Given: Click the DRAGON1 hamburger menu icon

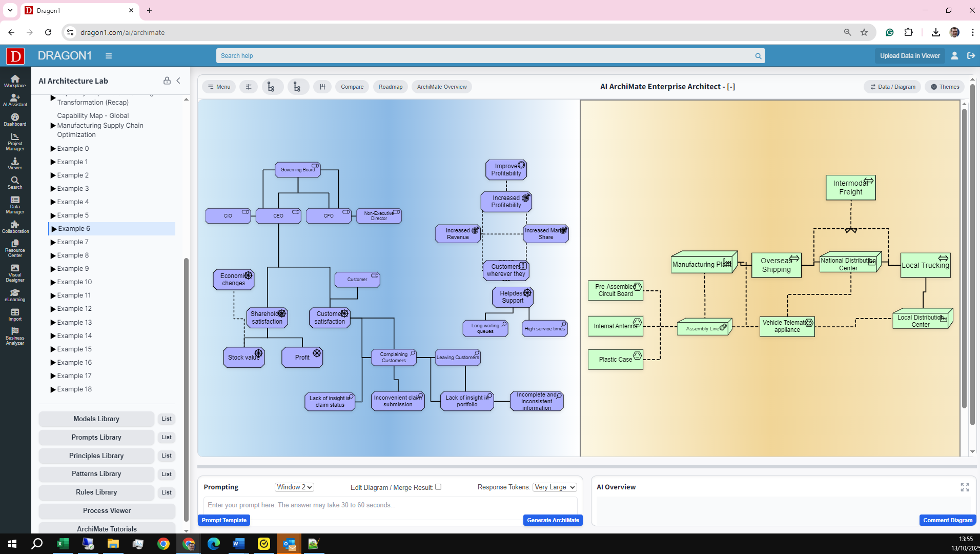Looking at the screenshot, I should (x=109, y=56).
